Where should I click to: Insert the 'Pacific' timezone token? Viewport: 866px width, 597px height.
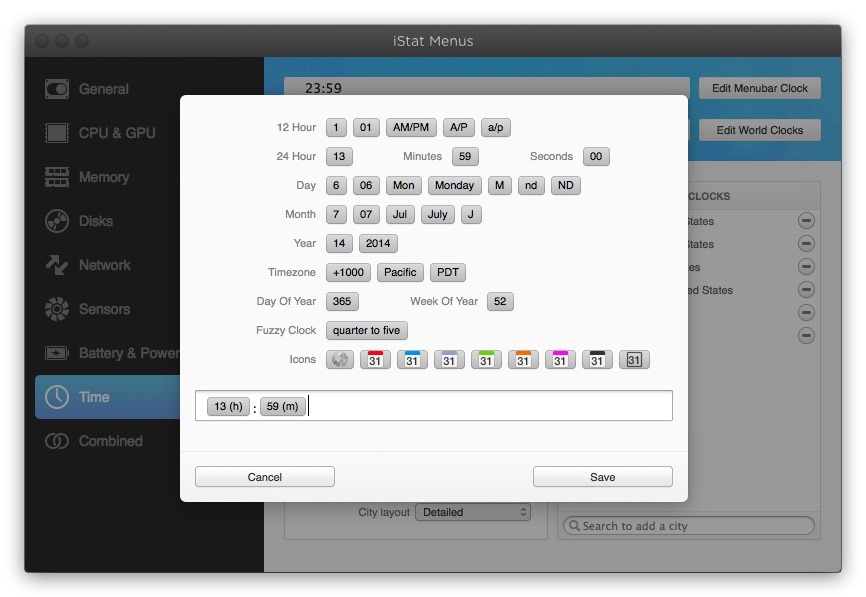tap(400, 272)
